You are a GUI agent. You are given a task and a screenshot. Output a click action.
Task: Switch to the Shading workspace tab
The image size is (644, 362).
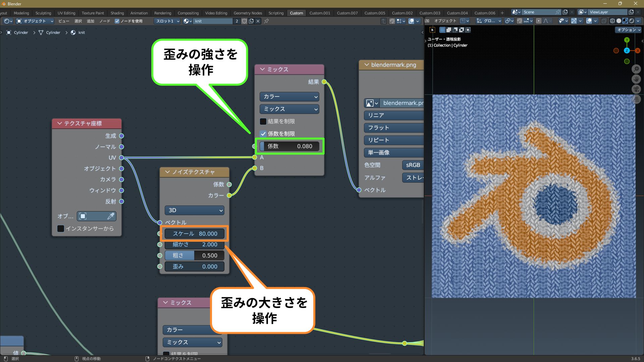click(x=117, y=13)
